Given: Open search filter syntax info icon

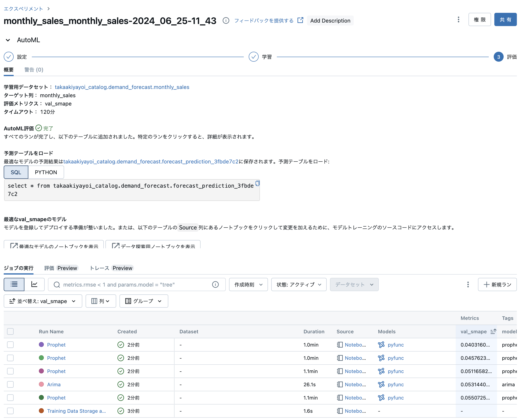Looking at the screenshot, I should (x=215, y=284).
